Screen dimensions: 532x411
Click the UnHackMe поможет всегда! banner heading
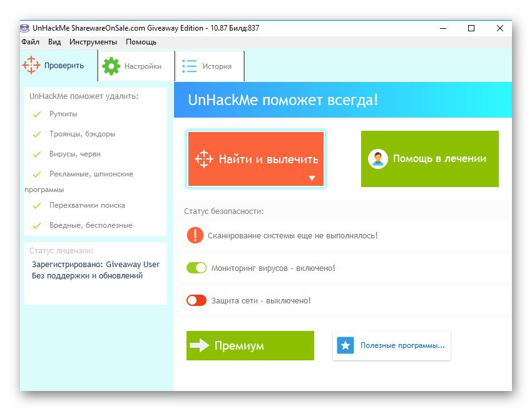(283, 99)
